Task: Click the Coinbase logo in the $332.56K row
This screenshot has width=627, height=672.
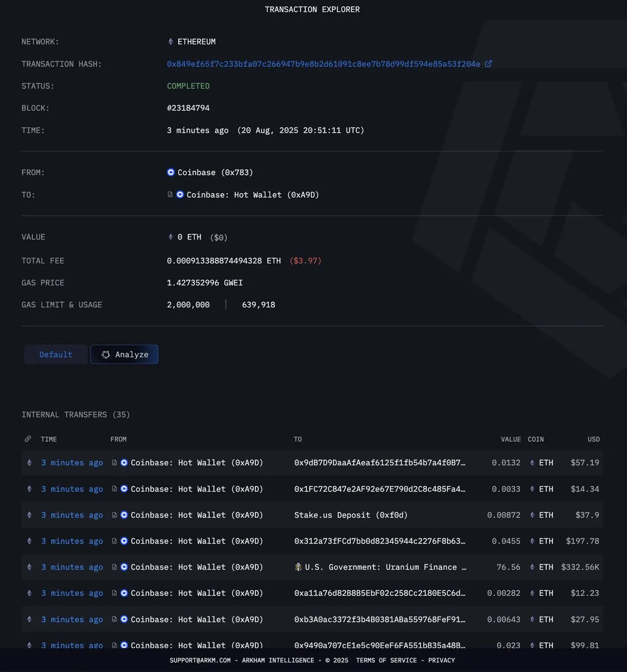Action: tap(124, 567)
